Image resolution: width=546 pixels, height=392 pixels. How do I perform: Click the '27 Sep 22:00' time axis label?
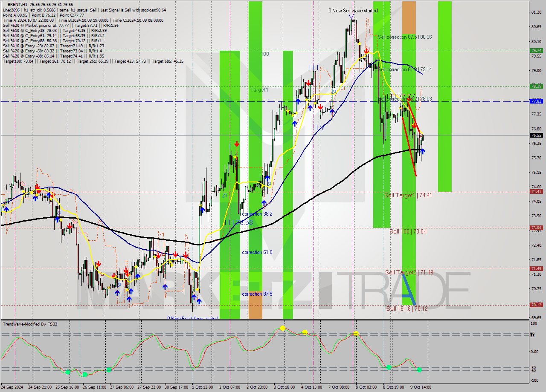[149, 387]
